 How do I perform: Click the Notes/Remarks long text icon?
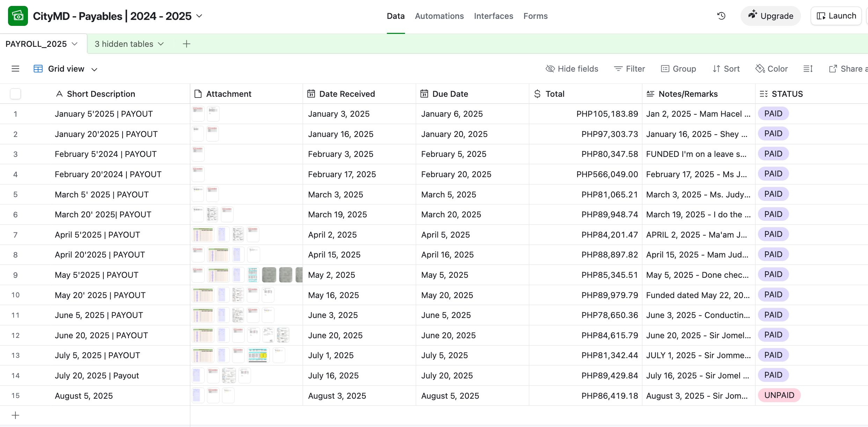point(650,94)
